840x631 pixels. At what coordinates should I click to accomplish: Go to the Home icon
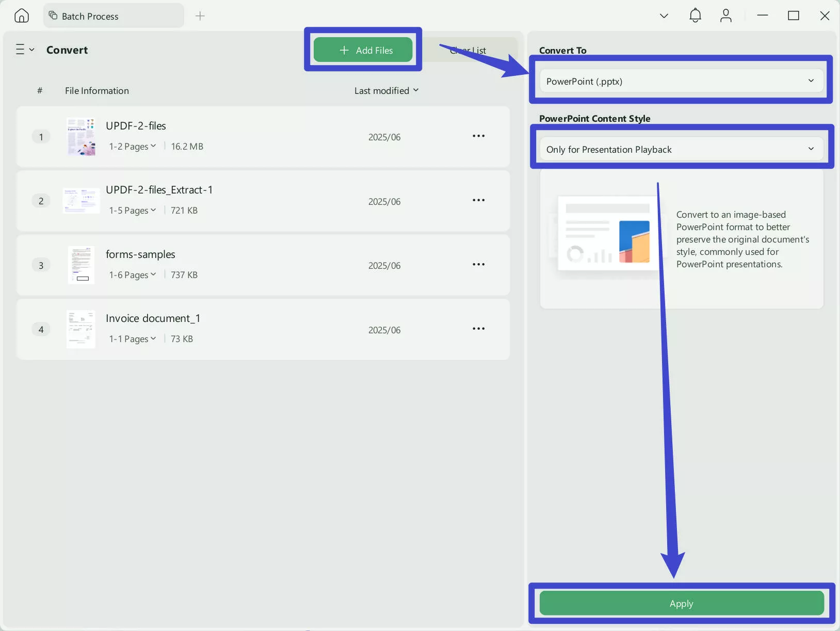pyautogui.click(x=22, y=16)
